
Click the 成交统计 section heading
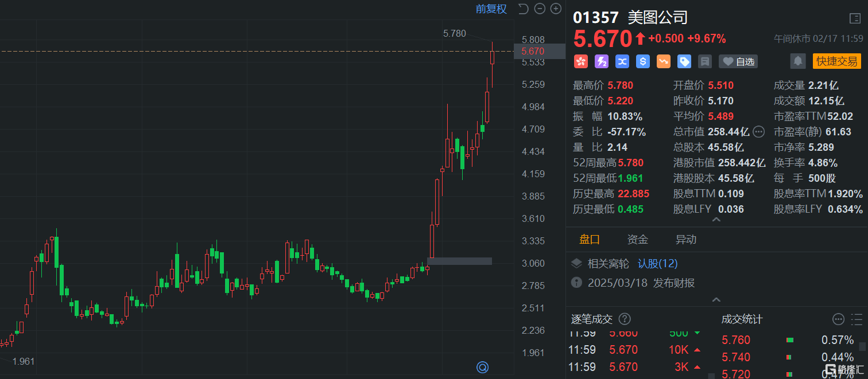[x=742, y=319]
